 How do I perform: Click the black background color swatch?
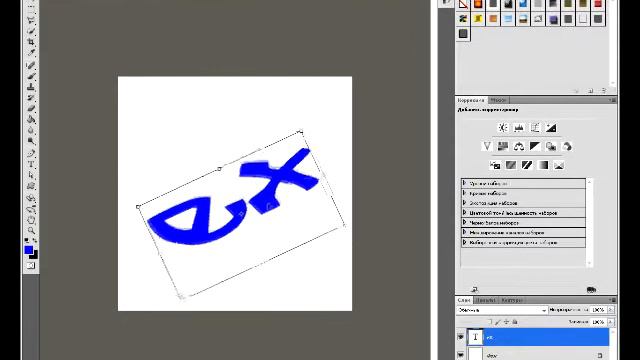click(35, 256)
